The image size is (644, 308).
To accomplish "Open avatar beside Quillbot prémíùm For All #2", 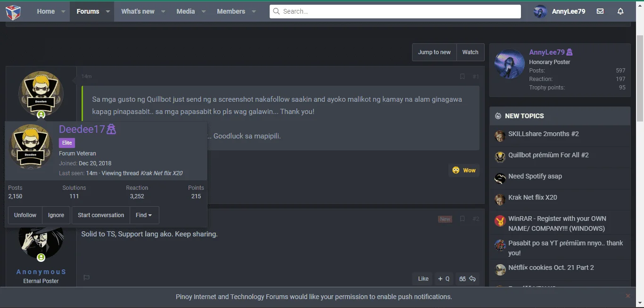I will [x=500, y=157].
